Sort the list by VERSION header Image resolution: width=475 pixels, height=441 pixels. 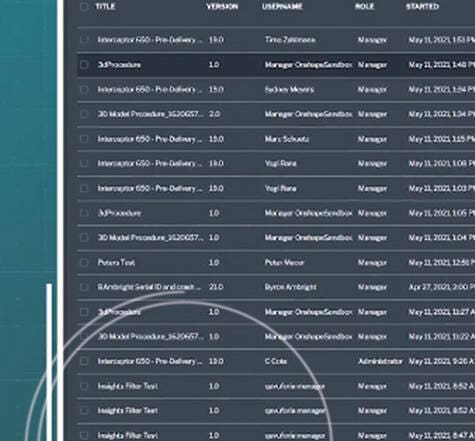222,7
